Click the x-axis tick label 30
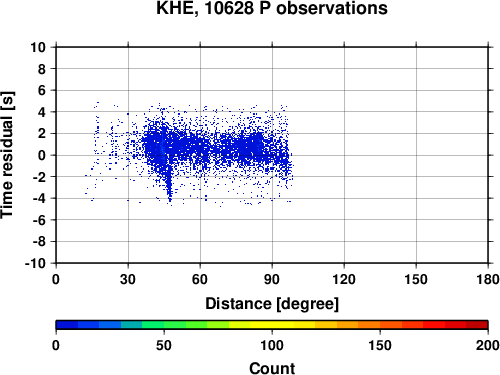 [128, 279]
